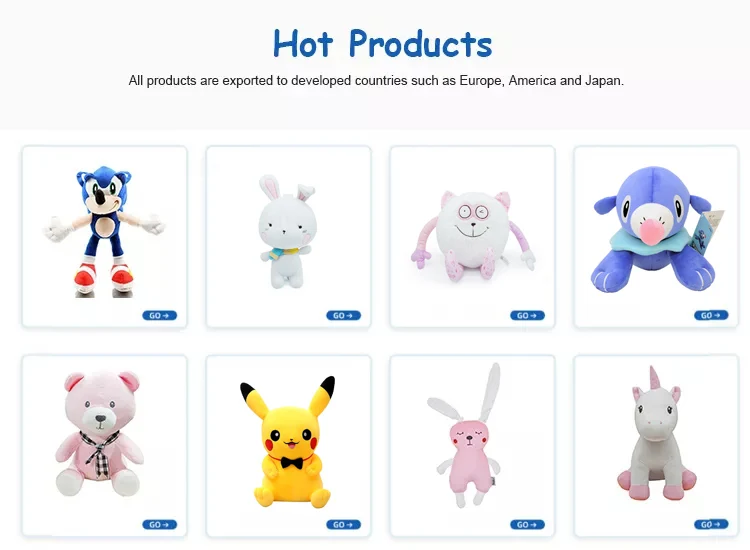
Task: Click the Pikachu plush's black bow tie
Action: [291, 462]
